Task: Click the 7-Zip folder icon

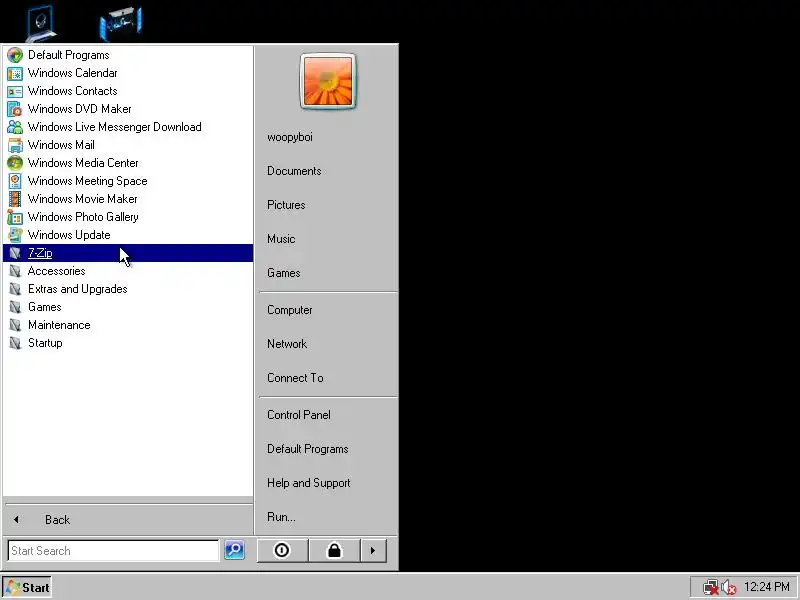Action: click(15, 253)
